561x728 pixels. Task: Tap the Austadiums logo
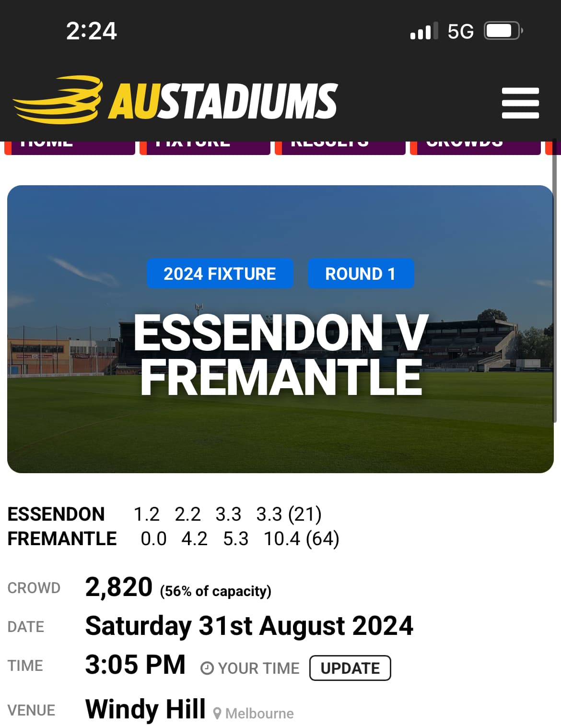pyautogui.click(x=175, y=100)
